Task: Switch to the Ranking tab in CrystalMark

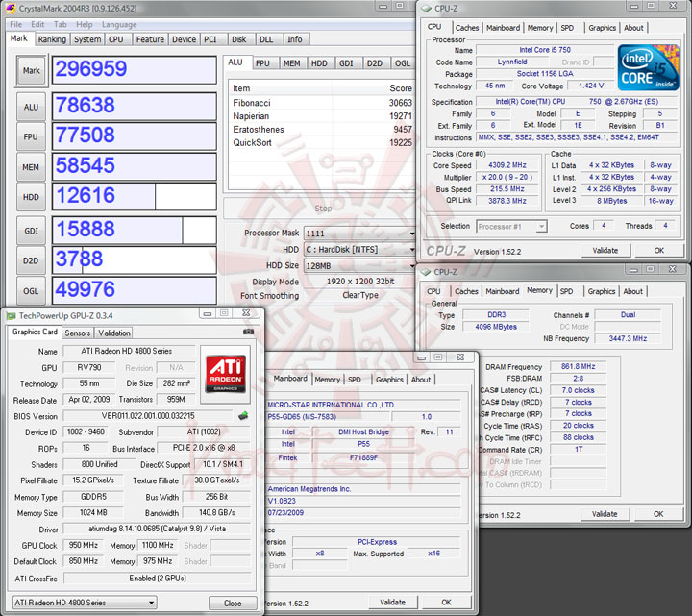Action: click(x=52, y=39)
